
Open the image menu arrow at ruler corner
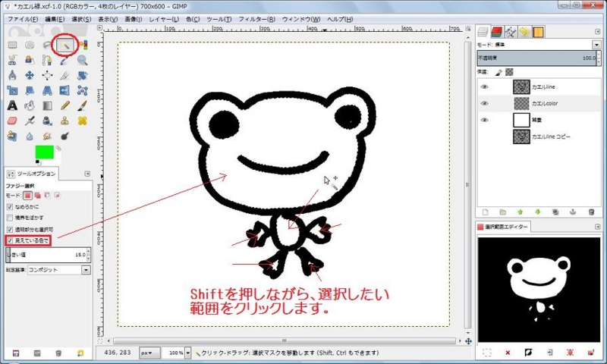[99, 28]
